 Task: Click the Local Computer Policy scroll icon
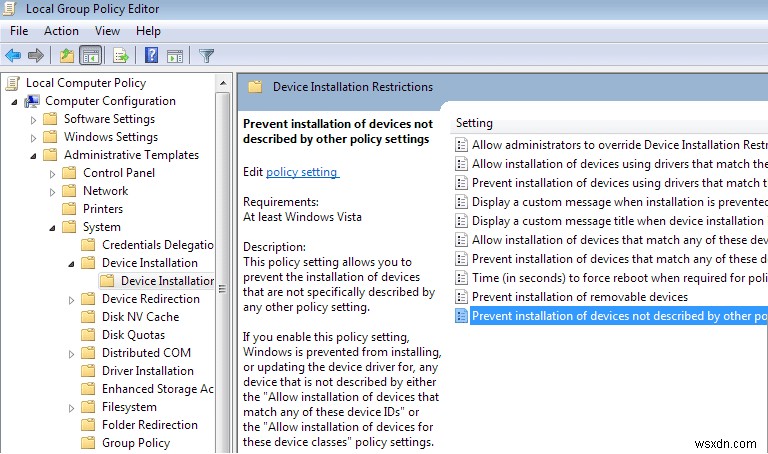coord(13,83)
